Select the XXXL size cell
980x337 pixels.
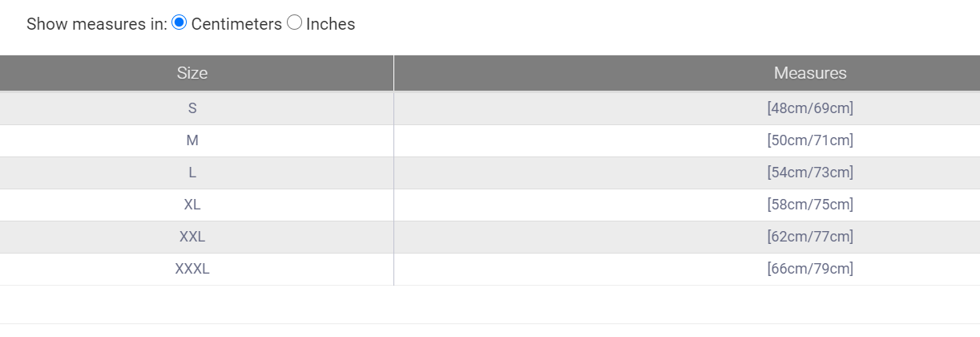pos(192,269)
